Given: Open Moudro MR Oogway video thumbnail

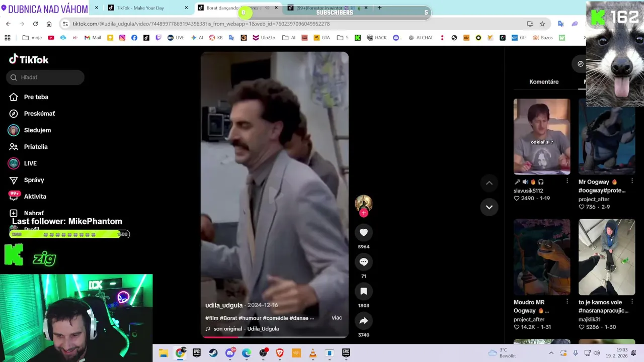Looking at the screenshot, I should [542, 257].
